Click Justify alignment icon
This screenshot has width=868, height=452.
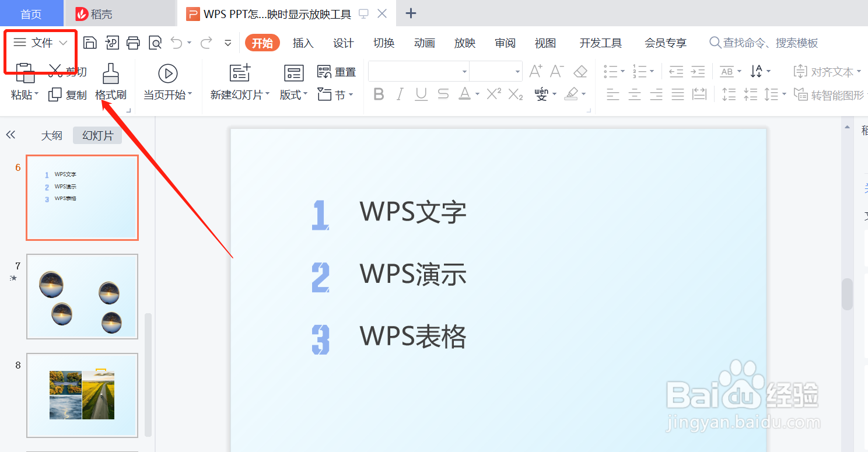click(x=677, y=94)
